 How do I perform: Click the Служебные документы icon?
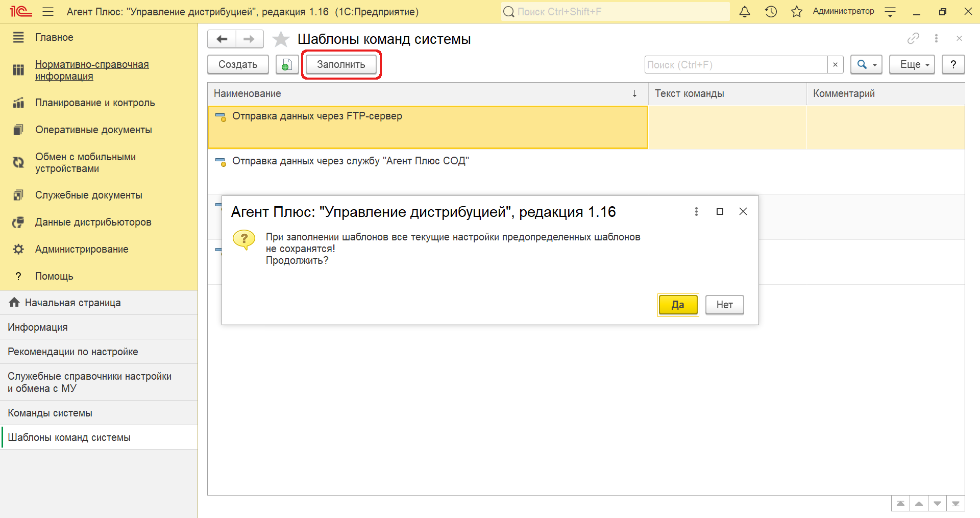[18, 195]
